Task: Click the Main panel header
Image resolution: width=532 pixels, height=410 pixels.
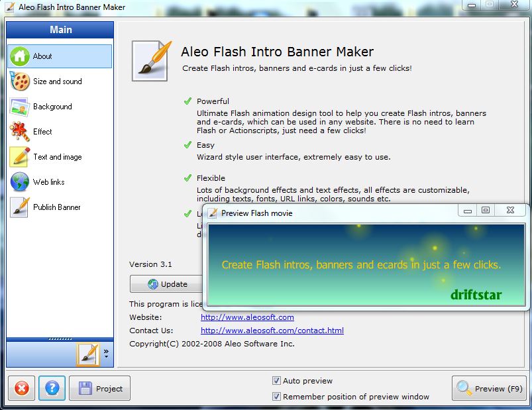Action: click(x=60, y=30)
